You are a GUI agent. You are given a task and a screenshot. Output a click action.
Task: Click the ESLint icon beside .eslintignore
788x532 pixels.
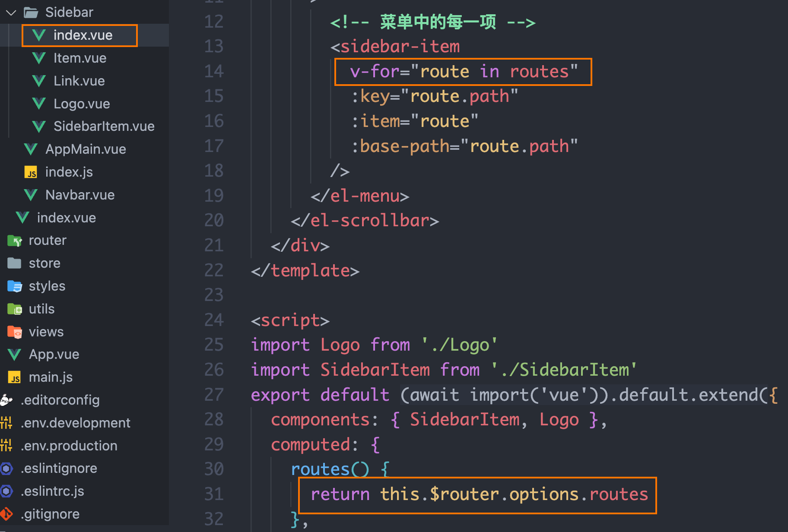6,468
